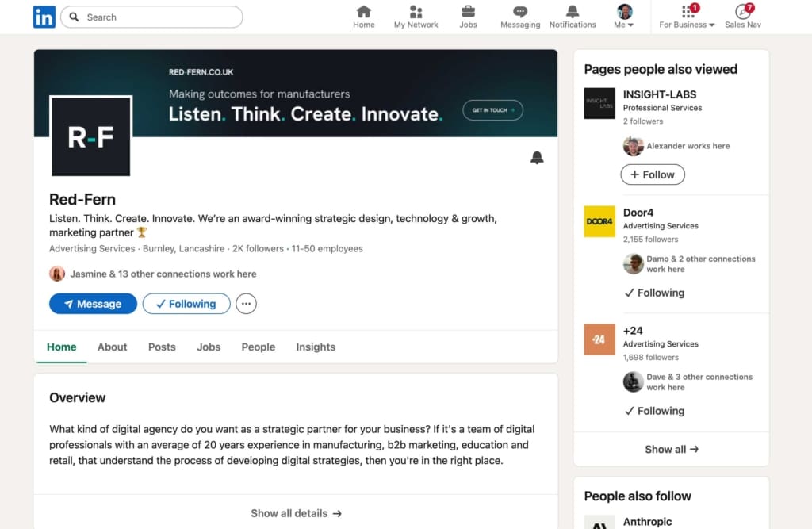Image resolution: width=812 pixels, height=529 pixels.
Task: Open the Me profile menu
Action: 624,17
